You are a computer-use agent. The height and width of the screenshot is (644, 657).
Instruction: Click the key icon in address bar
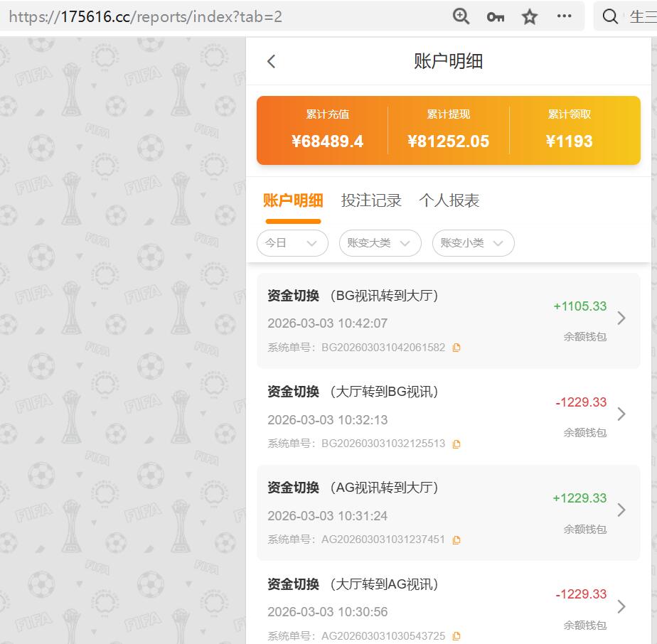(x=495, y=16)
